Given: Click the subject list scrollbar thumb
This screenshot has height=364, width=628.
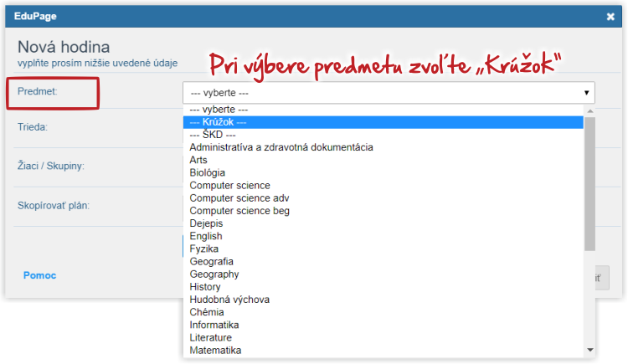Looking at the screenshot, I should pos(590,184).
